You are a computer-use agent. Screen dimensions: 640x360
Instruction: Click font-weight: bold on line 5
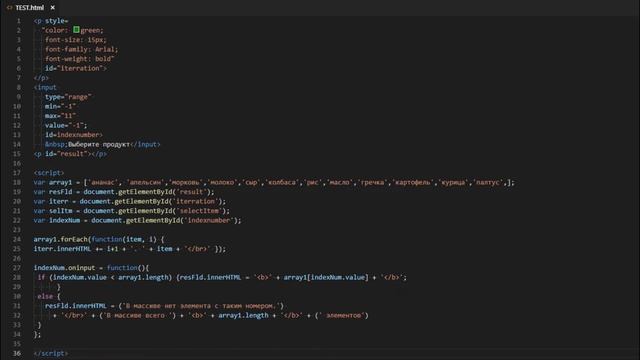[x=78, y=59]
